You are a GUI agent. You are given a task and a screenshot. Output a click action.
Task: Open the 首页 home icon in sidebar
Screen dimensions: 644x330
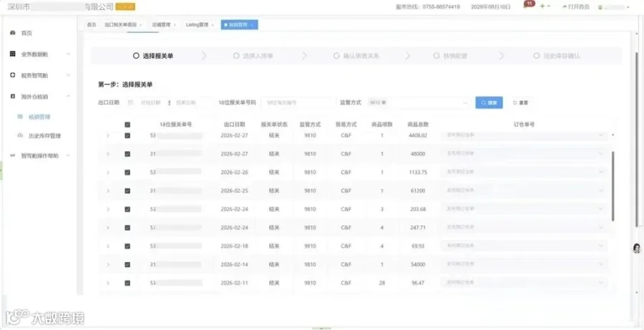pyautogui.click(x=12, y=32)
